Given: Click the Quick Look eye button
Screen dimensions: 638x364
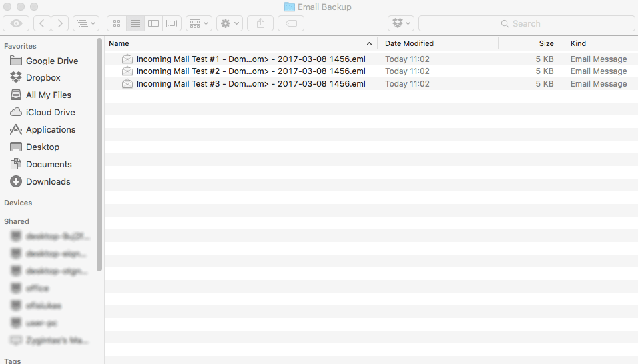Looking at the screenshot, I should coord(16,23).
